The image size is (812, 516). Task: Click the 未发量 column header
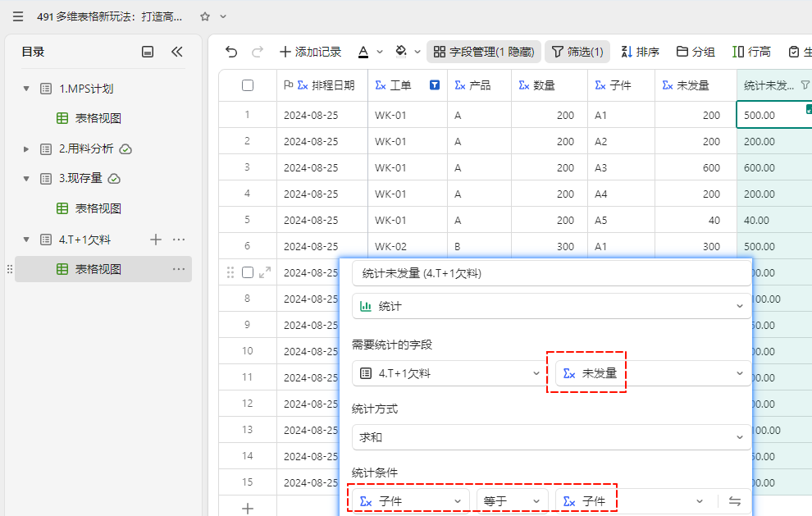(696, 85)
